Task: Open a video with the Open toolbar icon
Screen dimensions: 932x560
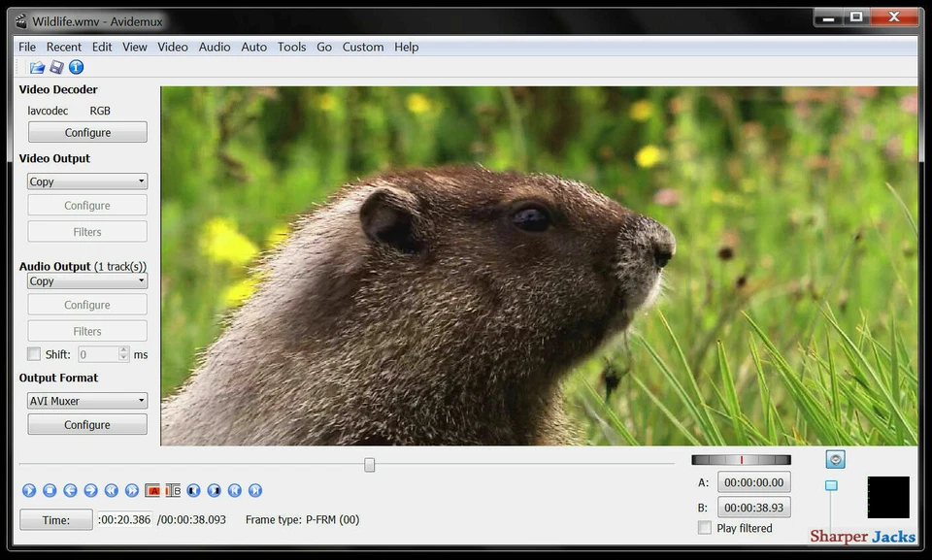Action: 37,66
